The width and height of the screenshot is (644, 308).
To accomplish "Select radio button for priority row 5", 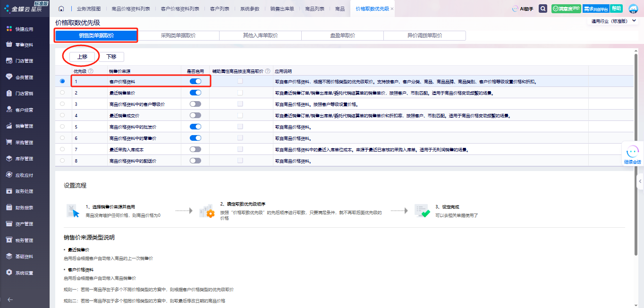I will pyautogui.click(x=62, y=127).
